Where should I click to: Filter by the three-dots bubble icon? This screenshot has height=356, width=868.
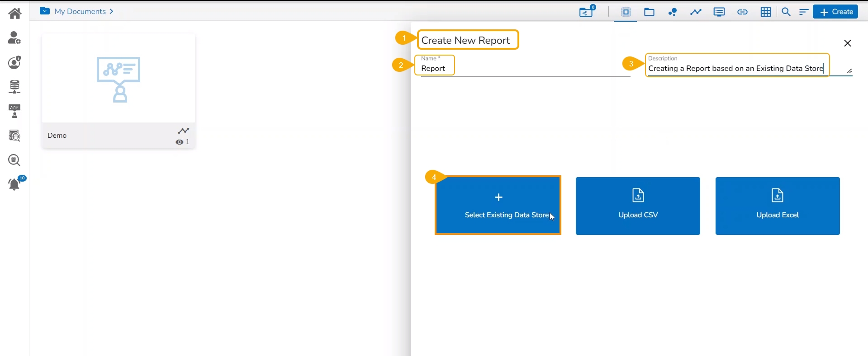click(673, 12)
